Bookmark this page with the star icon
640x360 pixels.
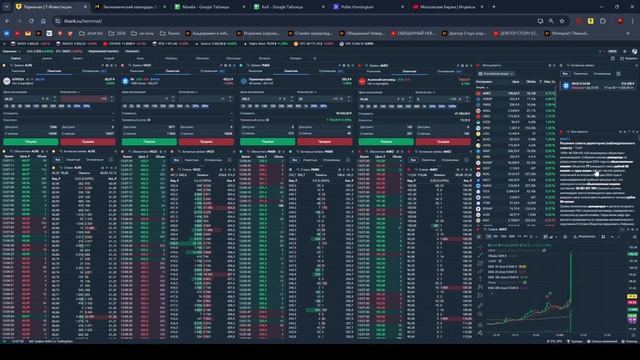[x=562, y=21]
